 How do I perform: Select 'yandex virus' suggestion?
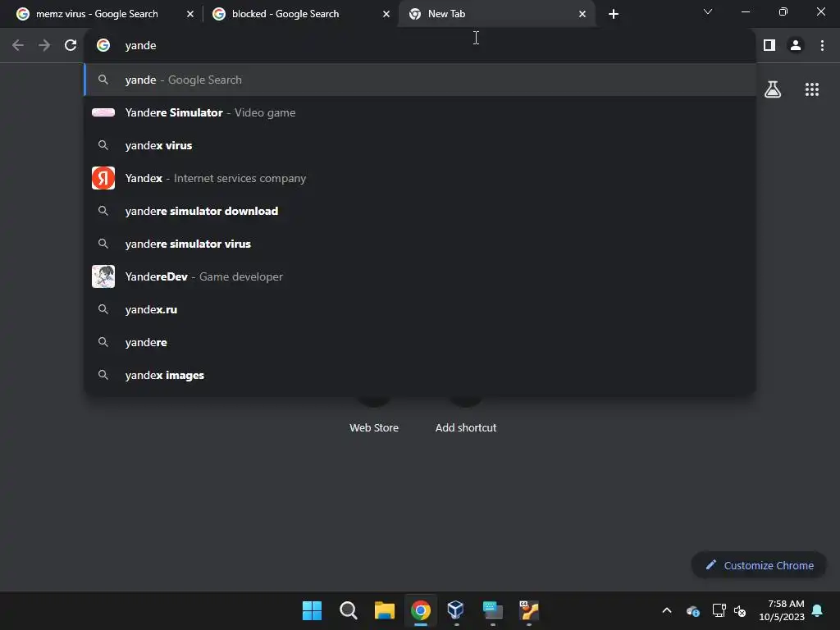[x=421, y=145]
